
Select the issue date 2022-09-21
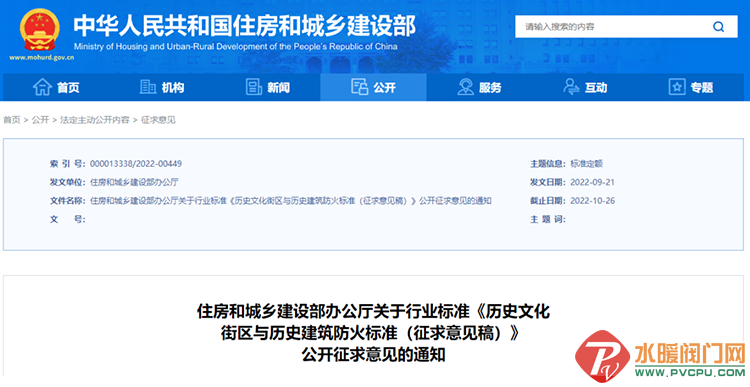(592, 182)
